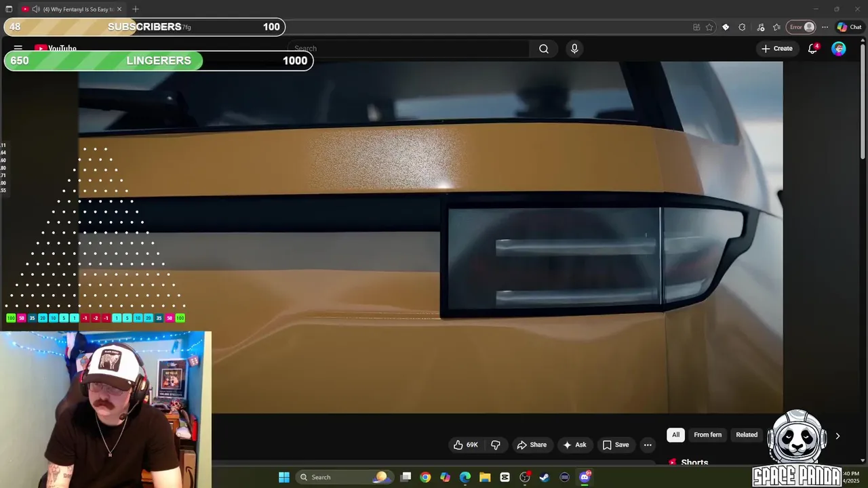The width and height of the screenshot is (868, 488).
Task: Click the Error profile button
Action: click(x=802, y=27)
